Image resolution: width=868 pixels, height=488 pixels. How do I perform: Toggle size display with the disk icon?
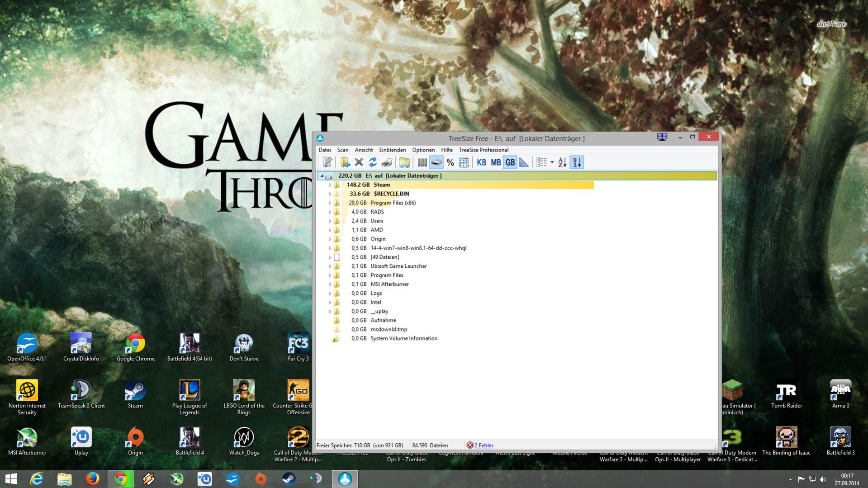436,162
